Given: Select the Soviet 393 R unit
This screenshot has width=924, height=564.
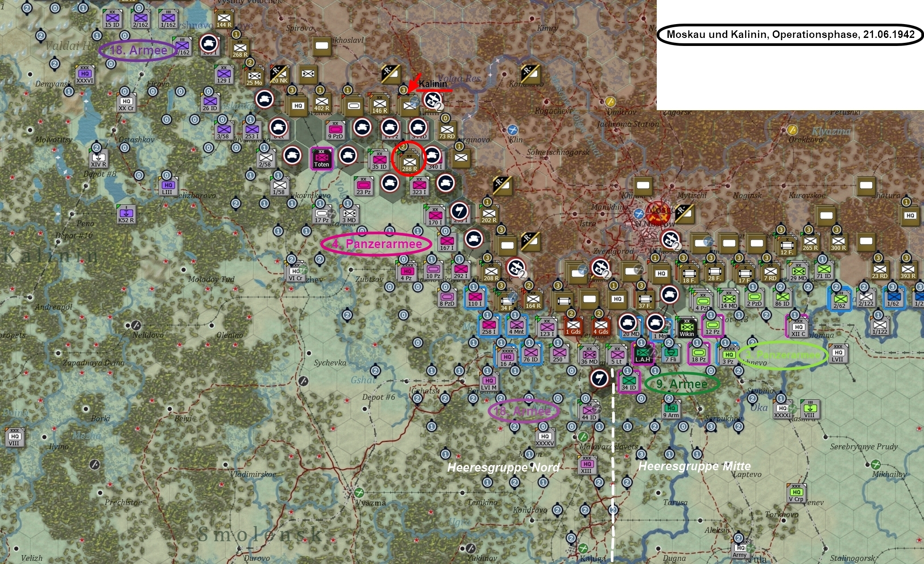Looking at the screenshot, I should pos(907,270).
